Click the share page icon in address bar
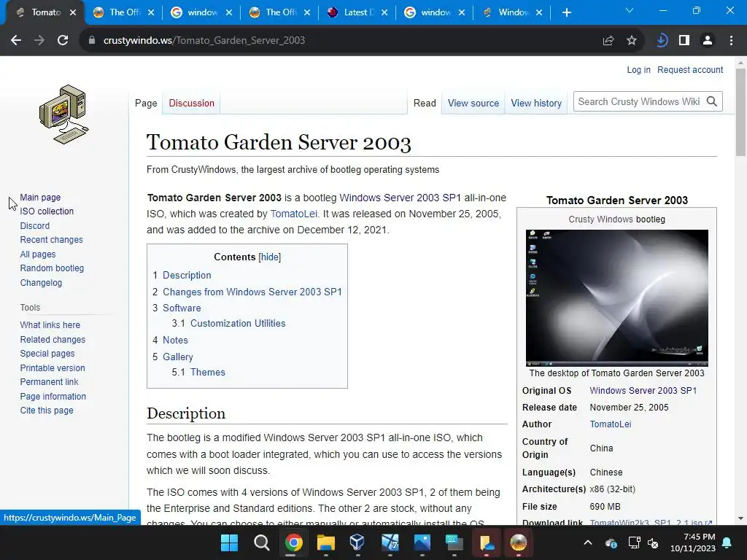Viewport: 747px width, 560px height. click(x=608, y=41)
